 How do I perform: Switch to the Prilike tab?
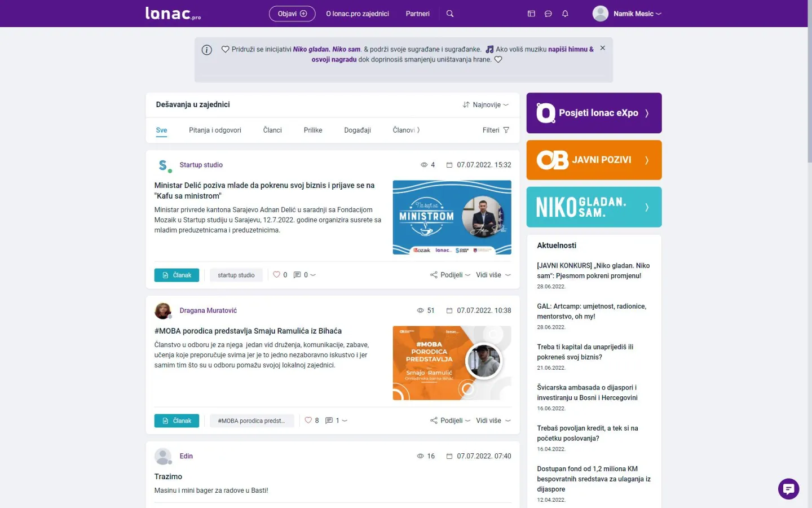pyautogui.click(x=313, y=130)
